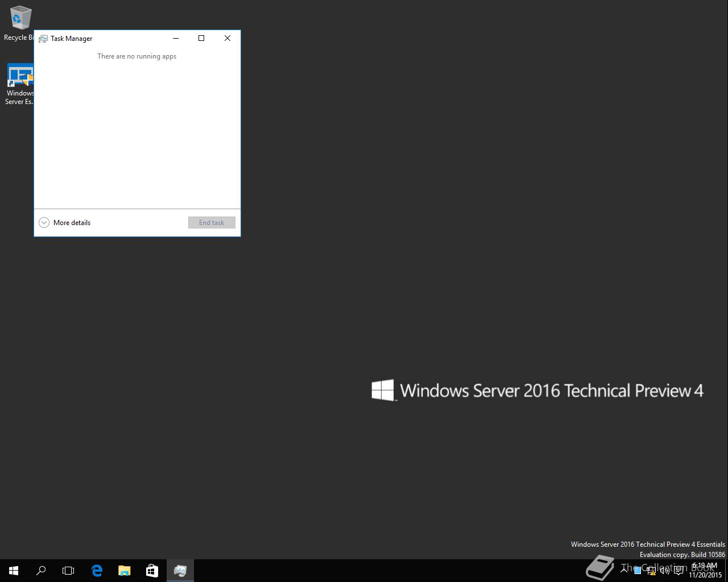
Task: Click the 'There are no running apps' text
Action: (x=136, y=56)
